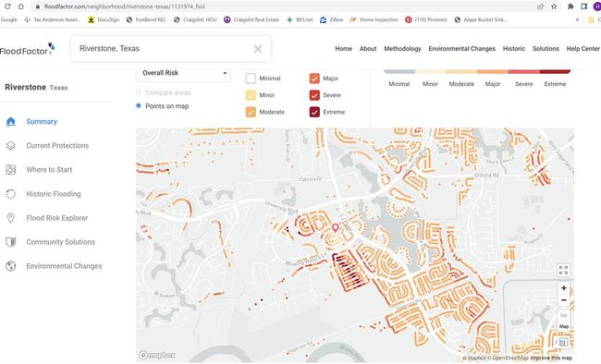This screenshot has width=601, height=364.
Task: Enable the Minimal risk checkbox
Action: tap(251, 79)
